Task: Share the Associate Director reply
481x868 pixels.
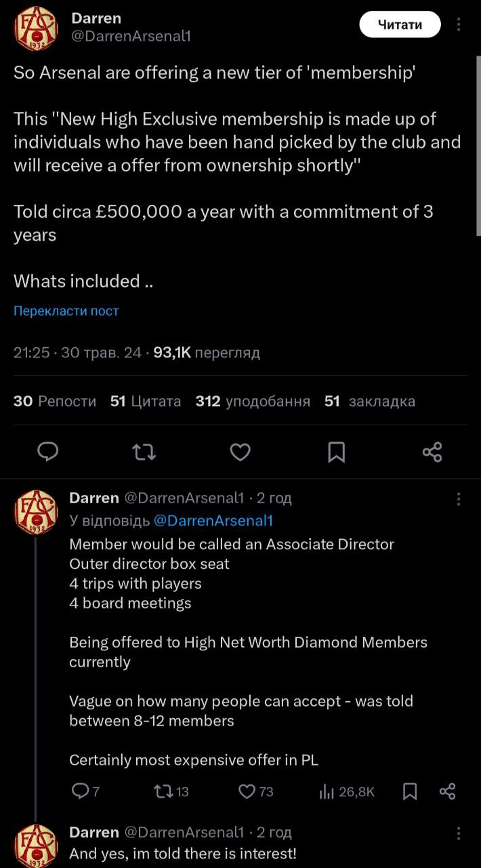Action: tap(448, 791)
